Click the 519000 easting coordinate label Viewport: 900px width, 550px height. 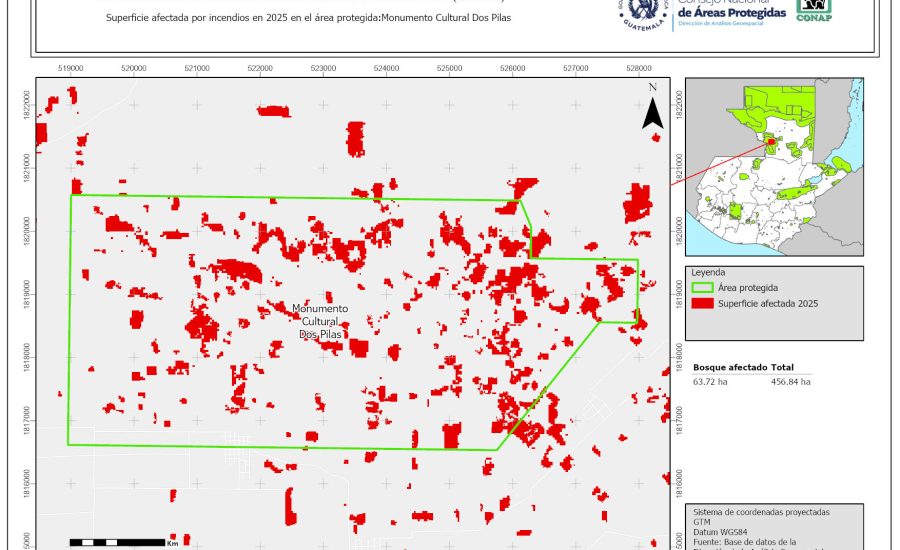click(71, 68)
